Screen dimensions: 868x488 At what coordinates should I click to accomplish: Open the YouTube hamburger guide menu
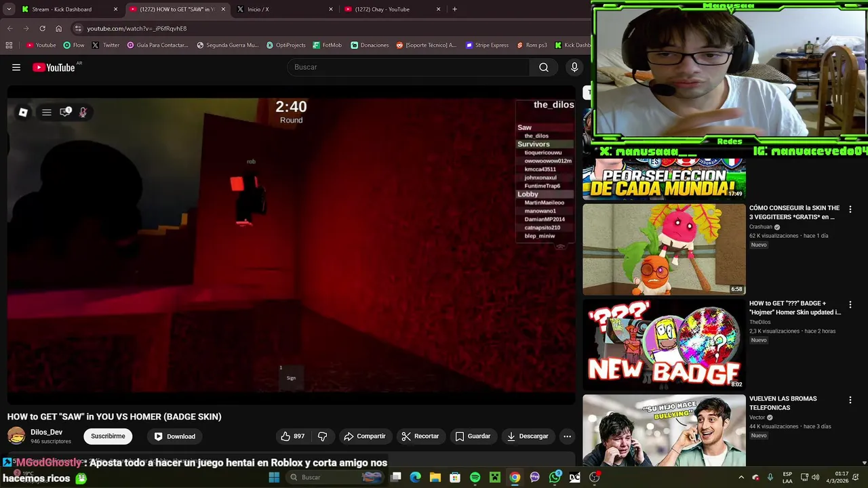(x=16, y=67)
